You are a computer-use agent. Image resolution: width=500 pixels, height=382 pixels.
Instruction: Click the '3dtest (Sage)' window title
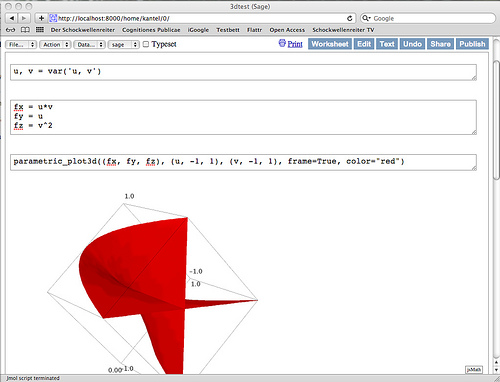(250, 6)
